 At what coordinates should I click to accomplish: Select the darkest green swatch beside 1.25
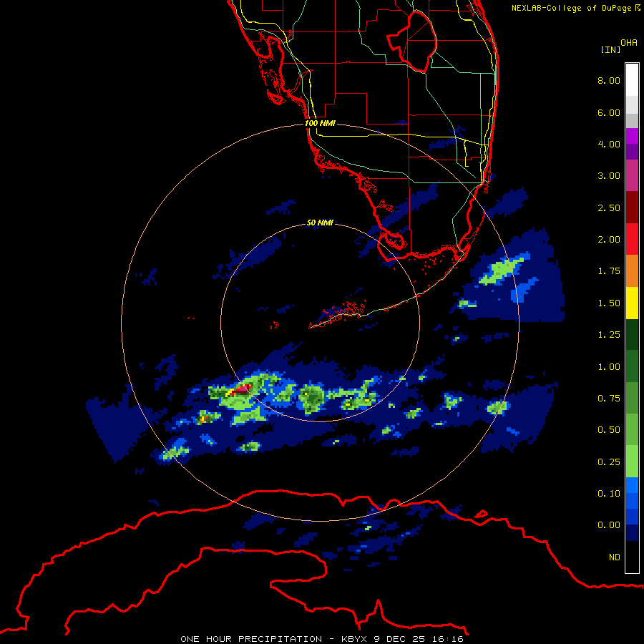[x=632, y=335]
